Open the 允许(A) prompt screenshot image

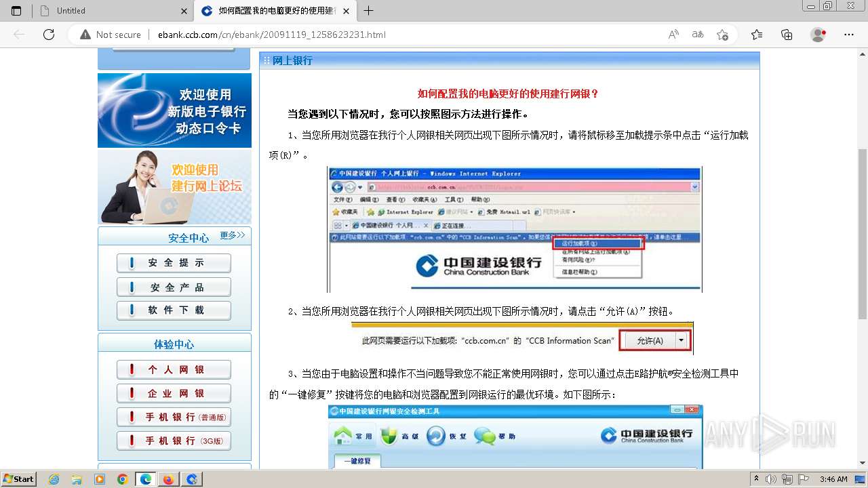point(522,339)
